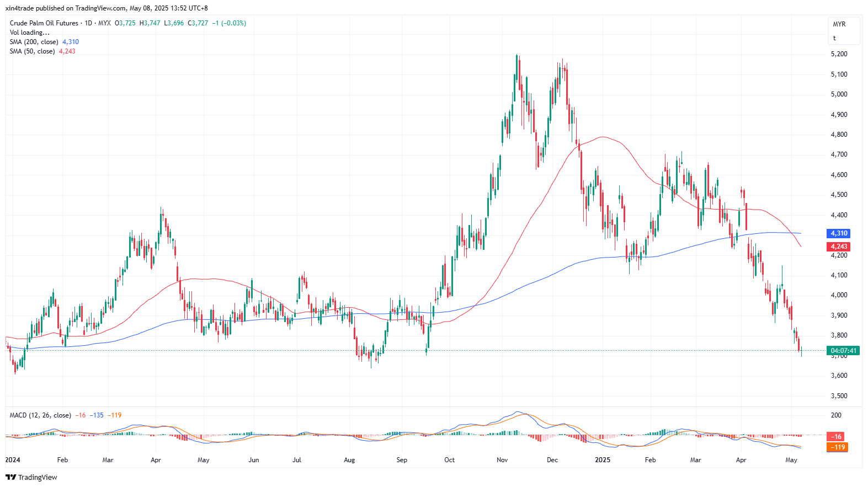
Task: Click the red -16 MACD axis tag
Action: click(x=837, y=436)
